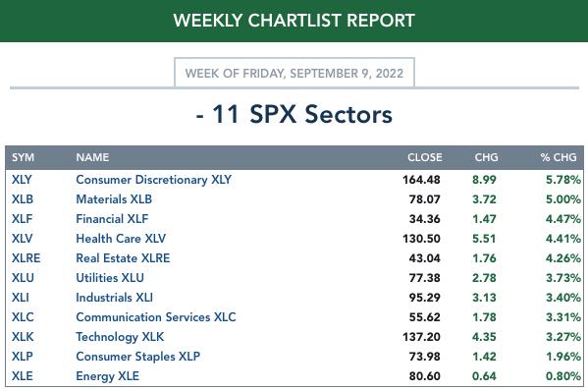Sort table by % CHG column header
Screen dimensions: 588x391
click(x=559, y=157)
